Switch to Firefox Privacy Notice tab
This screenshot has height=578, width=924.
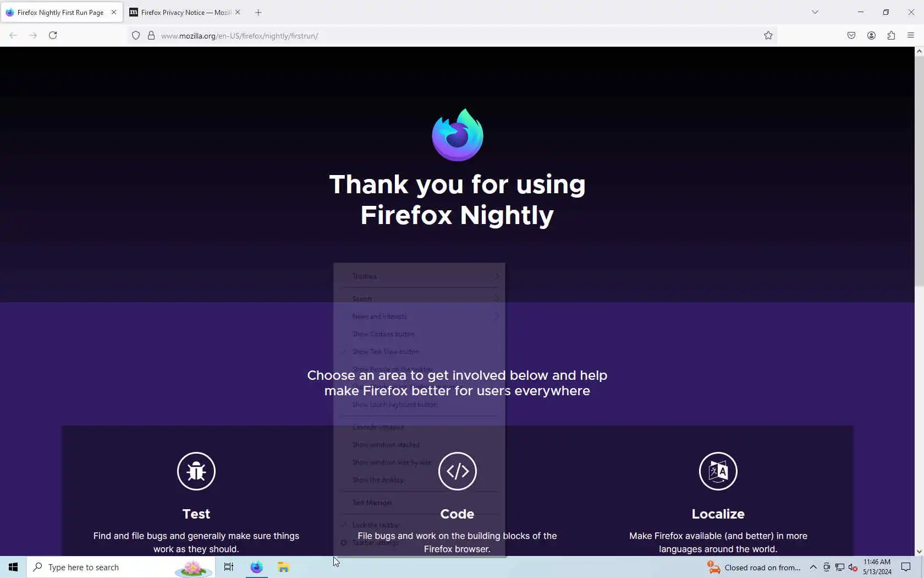pos(186,12)
